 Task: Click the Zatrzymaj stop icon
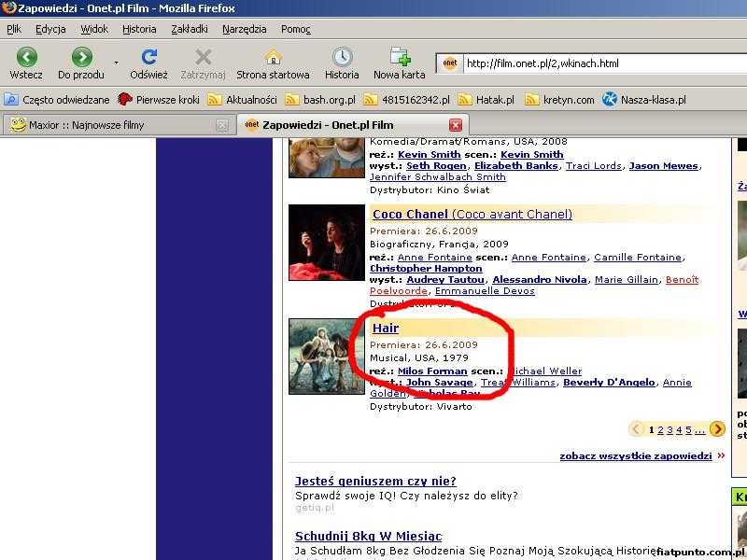(x=204, y=57)
